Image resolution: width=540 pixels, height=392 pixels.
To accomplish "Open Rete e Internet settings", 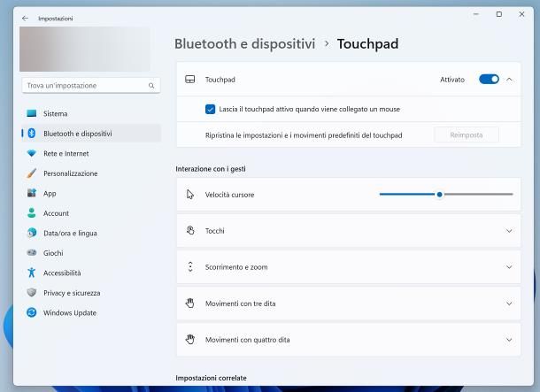I will tap(91, 153).
